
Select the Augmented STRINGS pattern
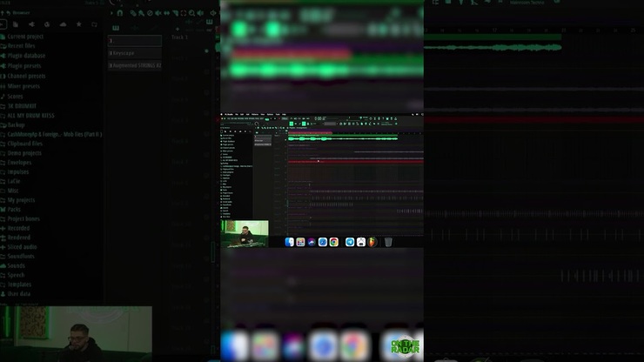[137, 65]
